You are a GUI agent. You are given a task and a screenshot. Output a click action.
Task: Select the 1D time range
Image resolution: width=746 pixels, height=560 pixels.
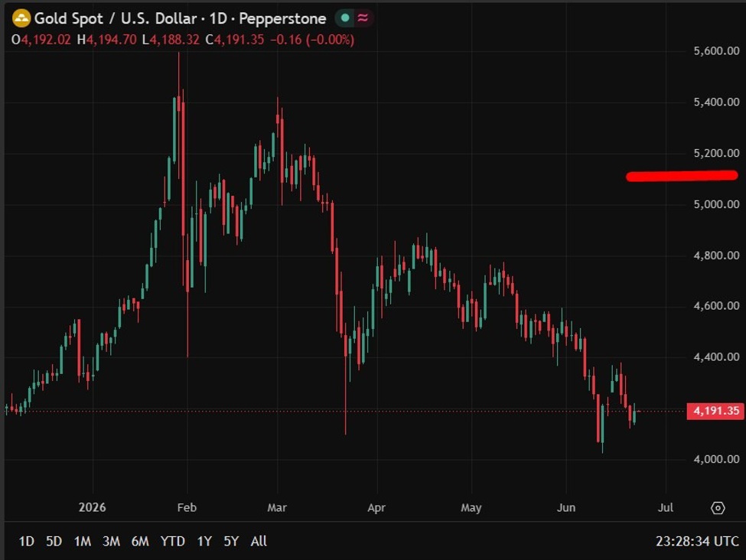click(26, 542)
